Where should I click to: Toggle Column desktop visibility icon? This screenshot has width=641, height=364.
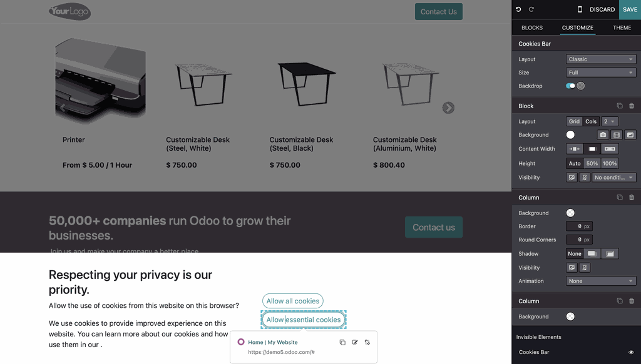pyautogui.click(x=572, y=267)
